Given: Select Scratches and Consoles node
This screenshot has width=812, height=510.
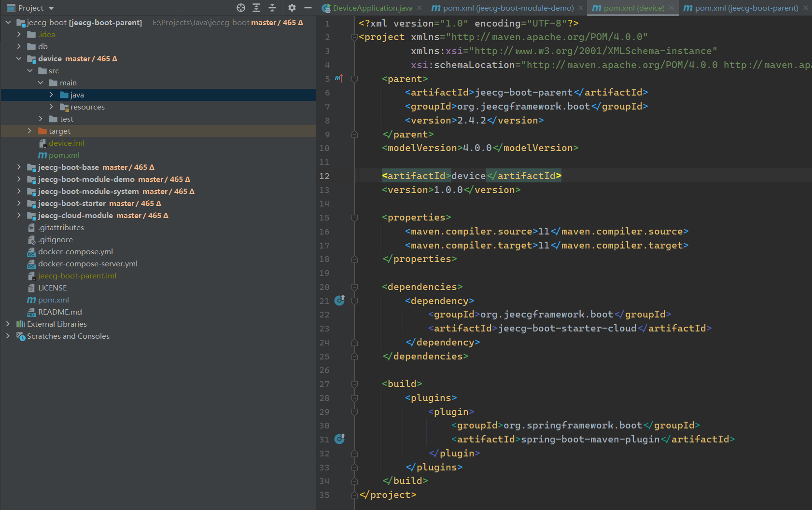Looking at the screenshot, I should [68, 336].
